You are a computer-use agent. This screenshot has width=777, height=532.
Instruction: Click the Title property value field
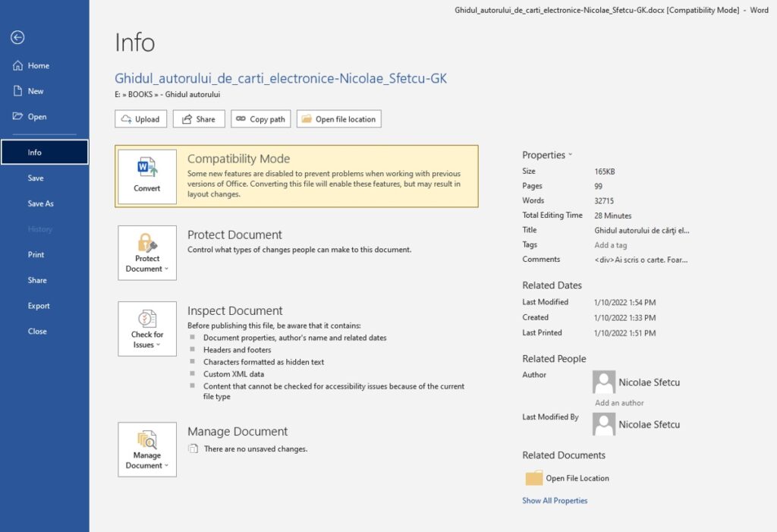(642, 230)
